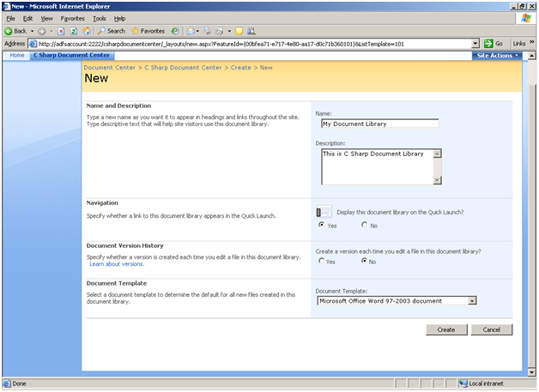
Task: Switch to the C Sharp Document Center tab
Action: point(72,56)
